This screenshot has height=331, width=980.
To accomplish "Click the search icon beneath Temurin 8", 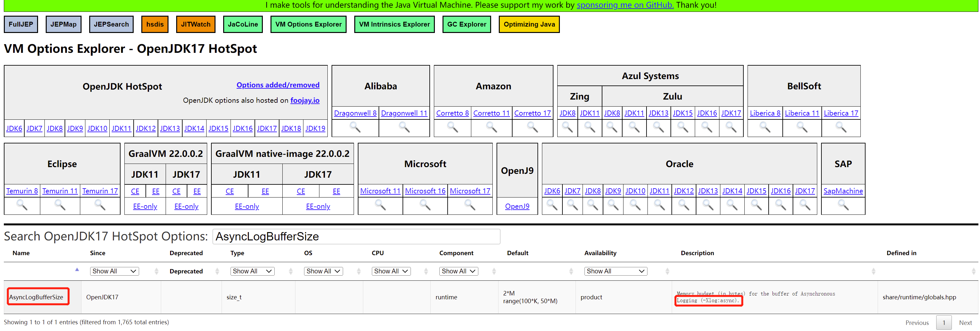I will click(22, 206).
